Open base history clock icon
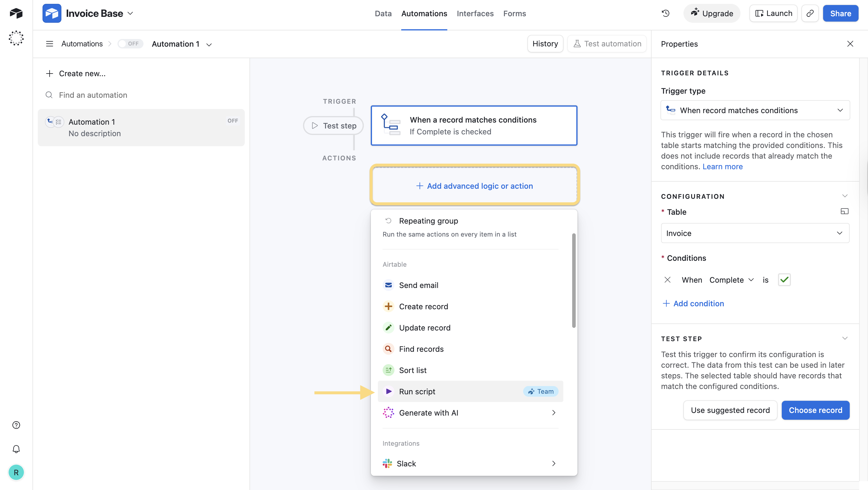Image resolution: width=868 pixels, height=490 pixels. [665, 14]
